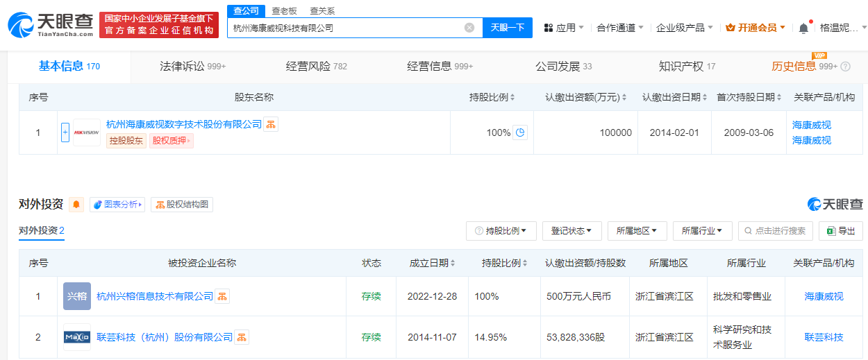Screen dimensions: 868x360
Task: Select the 对外投资 2 sub-tab
Action: [x=42, y=231]
